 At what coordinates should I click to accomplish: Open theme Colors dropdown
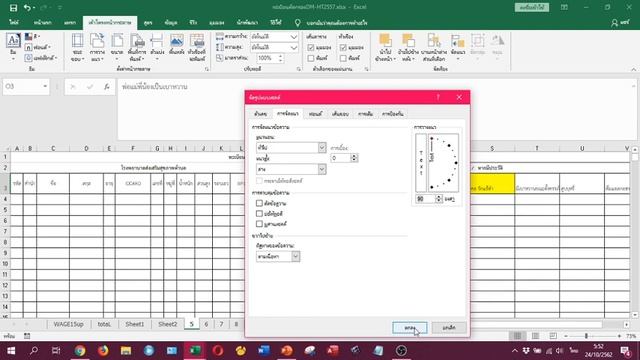pyautogui.click(x=32, y=37)
